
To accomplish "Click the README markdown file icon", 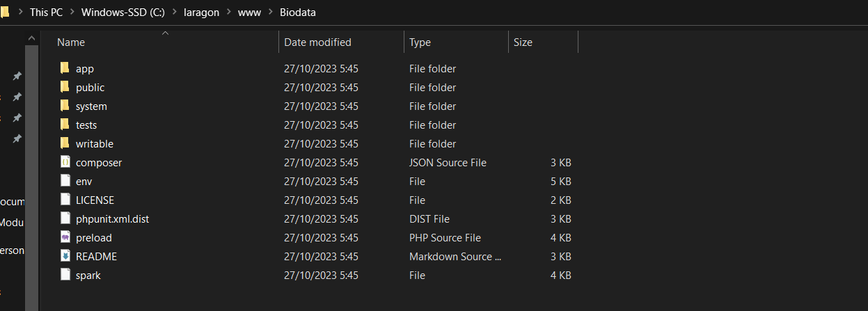I will click(x=65, y=257).
